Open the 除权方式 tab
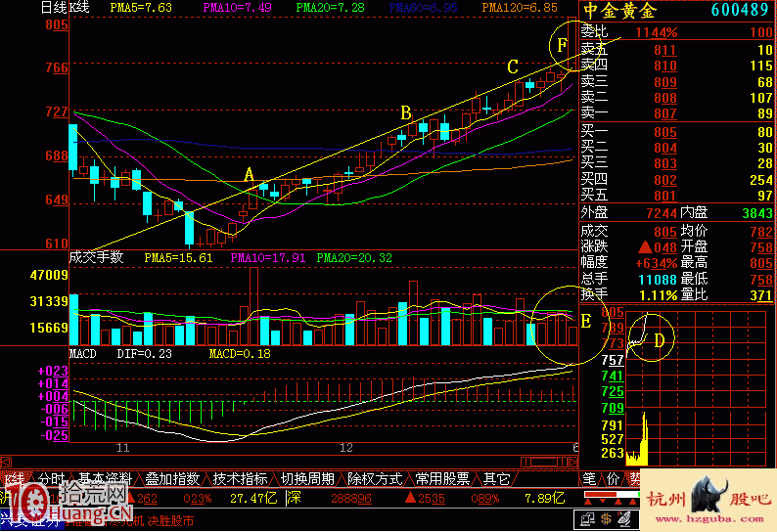Screen dimensions: 777x532 point(375,478)
